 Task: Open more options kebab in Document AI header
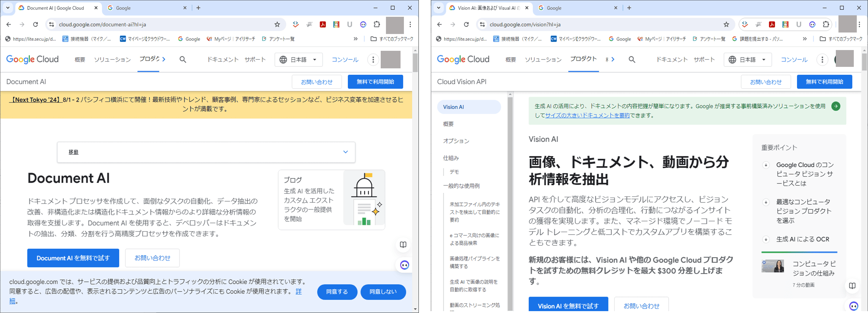373,59
